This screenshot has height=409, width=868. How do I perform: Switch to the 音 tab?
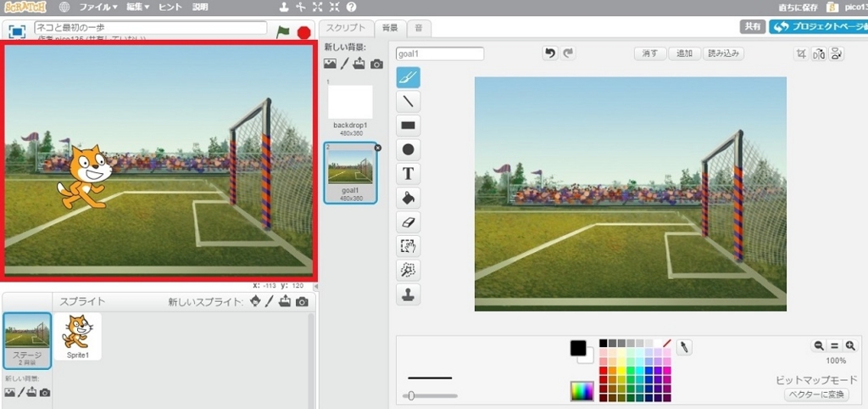(419, 28)
